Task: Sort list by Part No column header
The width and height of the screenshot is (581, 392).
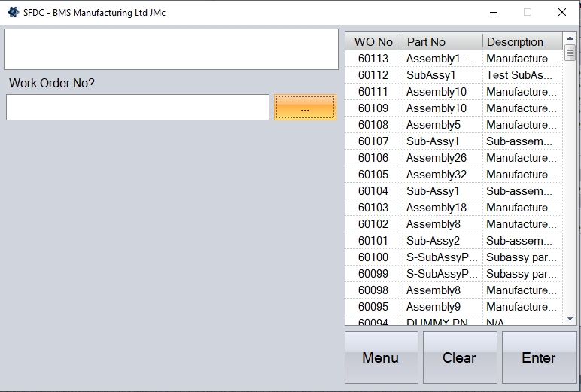Action: [x=442, y=42]
